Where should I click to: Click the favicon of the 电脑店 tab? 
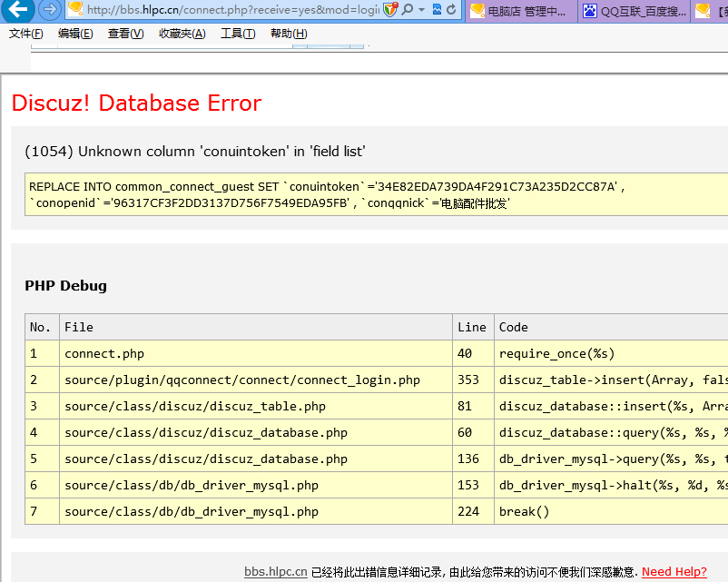477,11
